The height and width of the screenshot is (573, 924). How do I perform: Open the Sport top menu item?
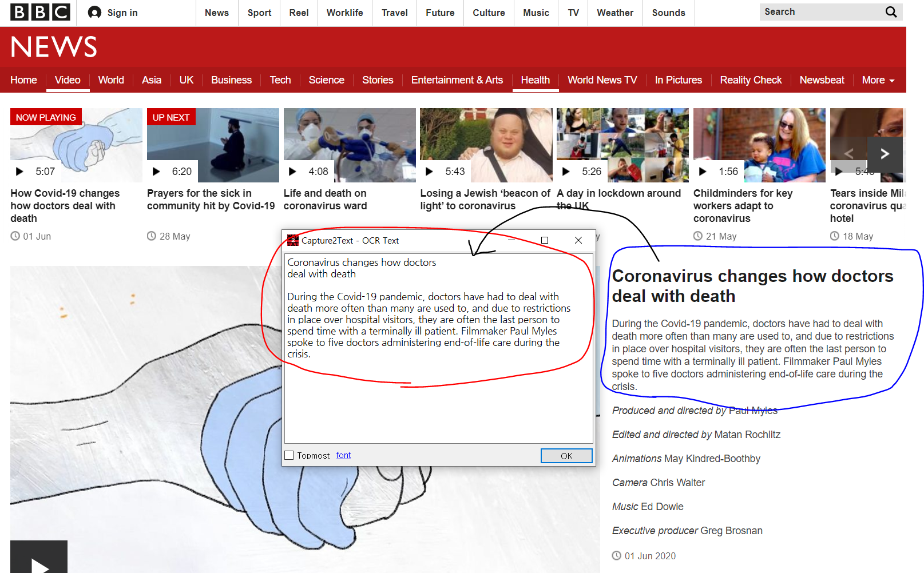(x=259, y=13)
